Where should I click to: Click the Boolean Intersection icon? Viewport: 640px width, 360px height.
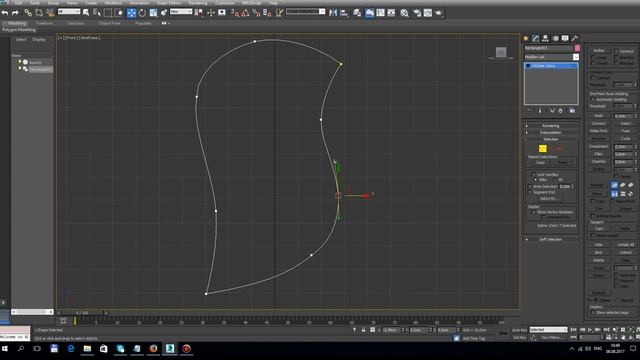tap(631, 185)
